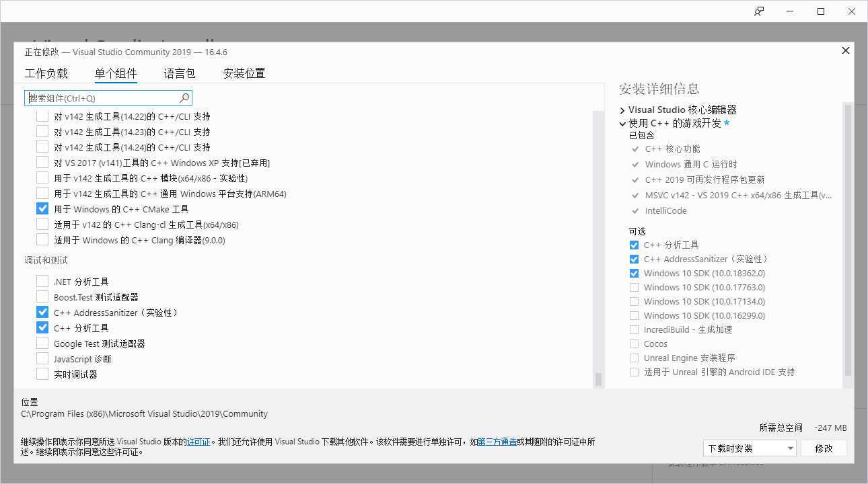Check v142 (14.23) C++/CLI support
Screen dimensions: 868x484
[x=42, y=132]
